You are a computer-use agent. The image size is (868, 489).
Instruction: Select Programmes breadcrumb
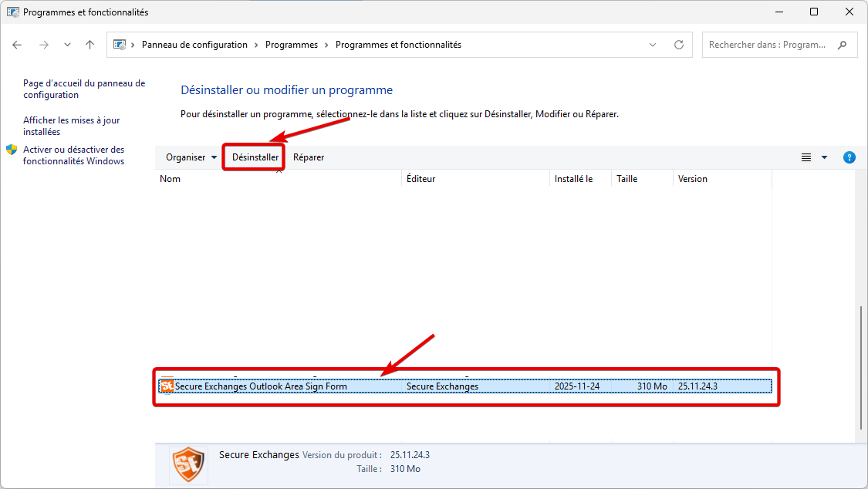coord(291,45)
